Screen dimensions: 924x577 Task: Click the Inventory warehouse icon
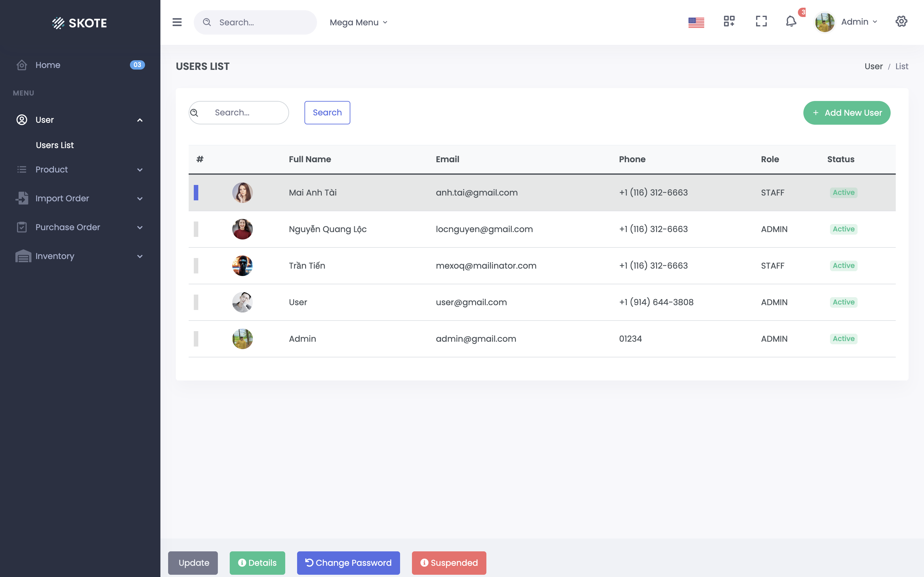coord(22,256)
